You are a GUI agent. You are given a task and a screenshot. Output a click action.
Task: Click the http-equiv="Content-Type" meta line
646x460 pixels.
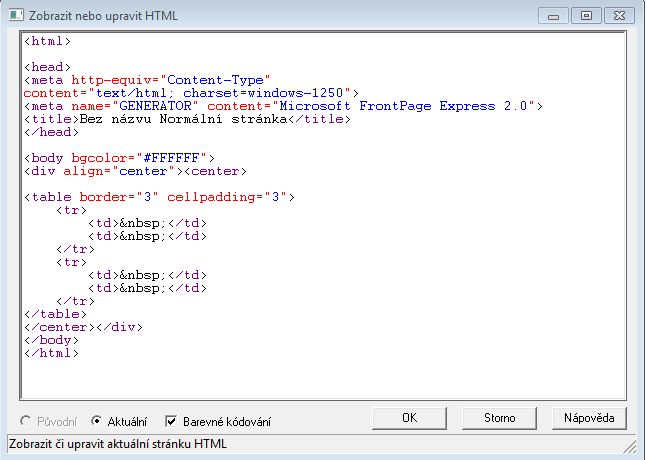pyautogui.click(x=147, y=80)
